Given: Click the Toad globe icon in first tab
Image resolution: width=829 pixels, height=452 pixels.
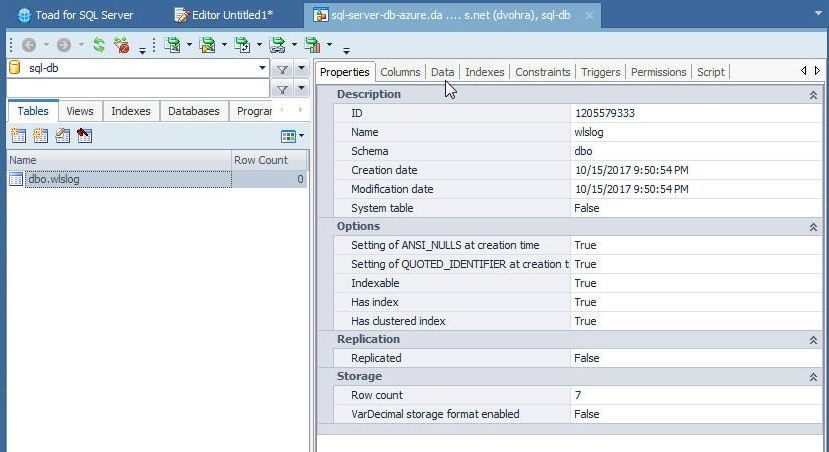Looking at the screenshot, I should tap(24, 15).
